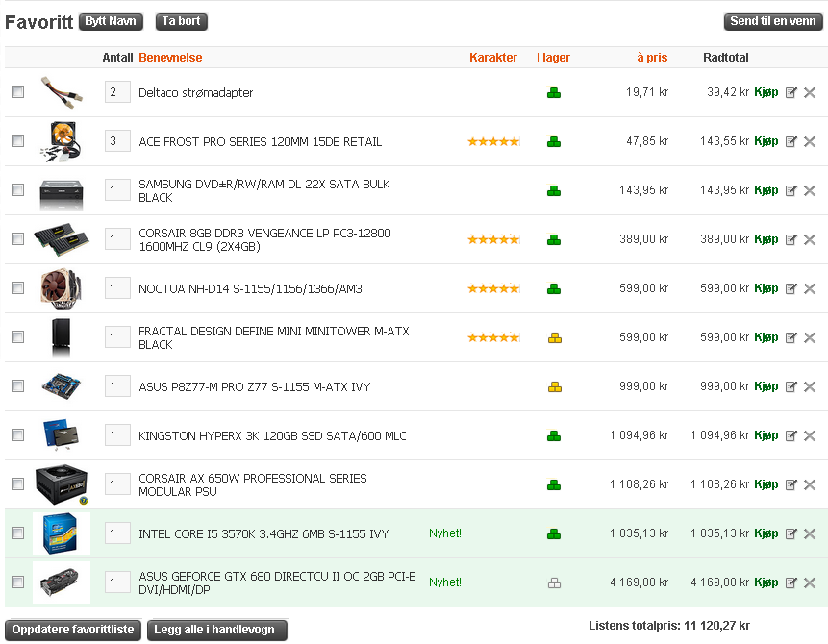Open INTEL CORE I5 box thumbnail
Viewport: 828px width, 644px height.
pyautogui.click(x=62, y=533)
